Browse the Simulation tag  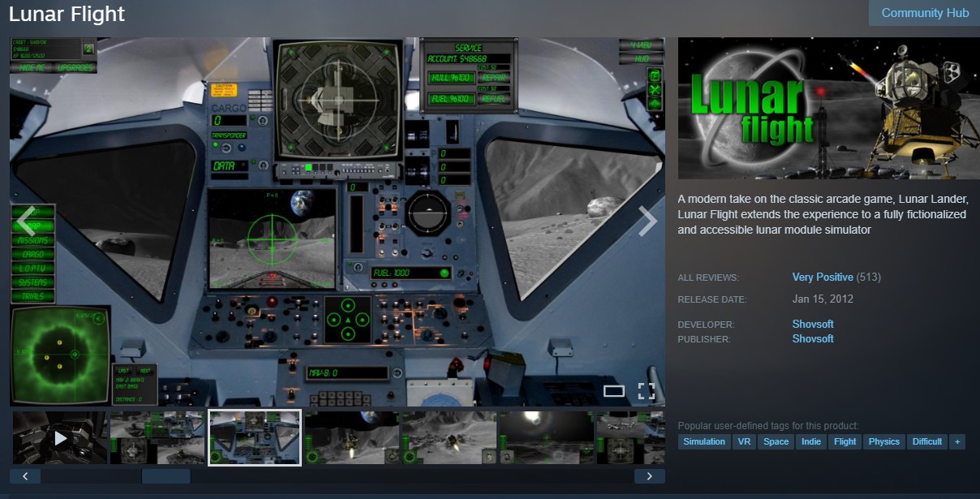[x=704, y=442]
